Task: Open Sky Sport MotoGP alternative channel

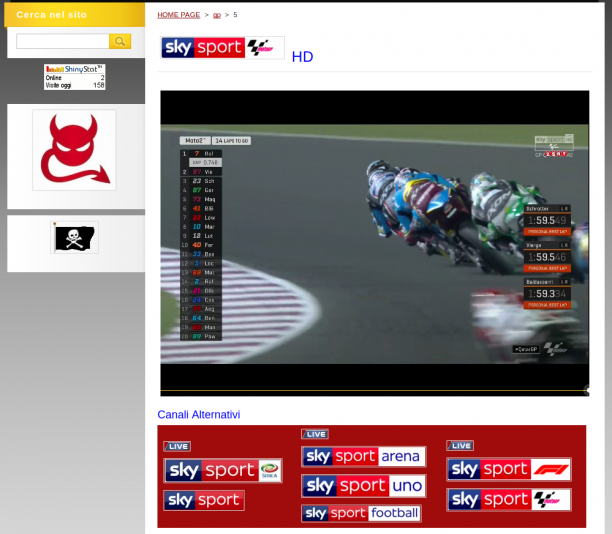Action: pyautogui.click(x=509, y=500)
